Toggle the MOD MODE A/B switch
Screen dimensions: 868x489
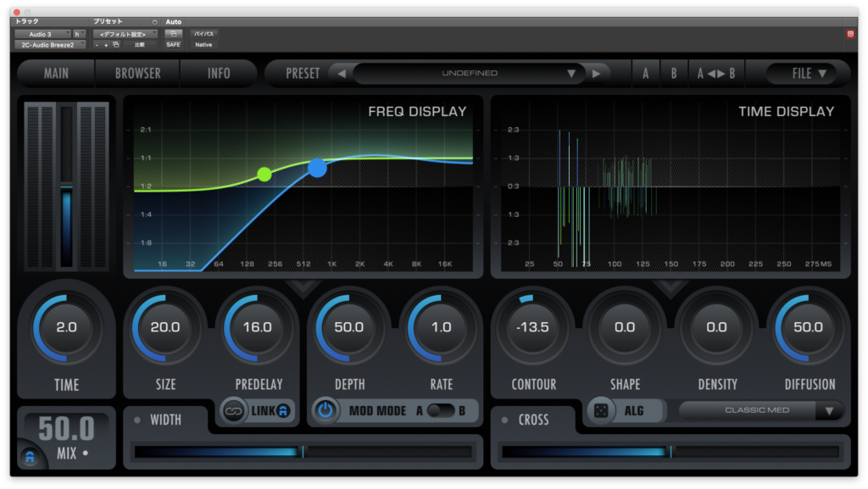click(x=441, y=411)
